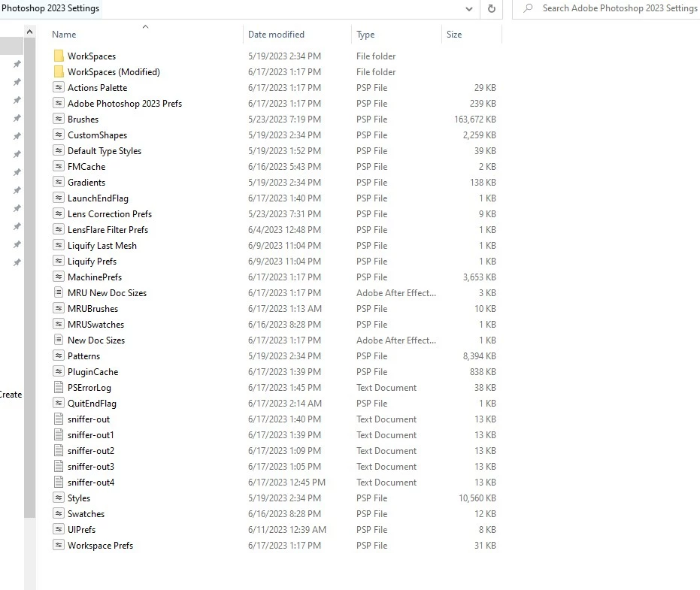This screenshot has height=590, width=700.
Task: Click the LensFlare Filter Prefs file icon
Action: click(x=59, y=229)
